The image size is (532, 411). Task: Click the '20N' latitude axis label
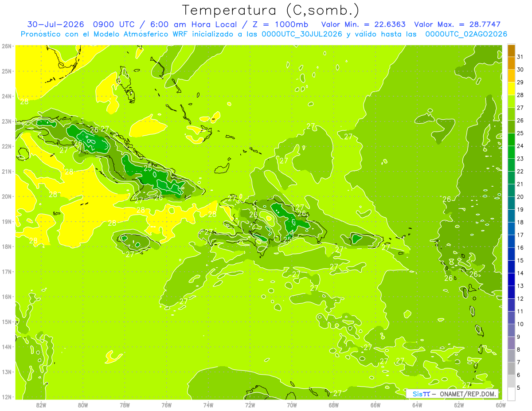pos(7,196)
